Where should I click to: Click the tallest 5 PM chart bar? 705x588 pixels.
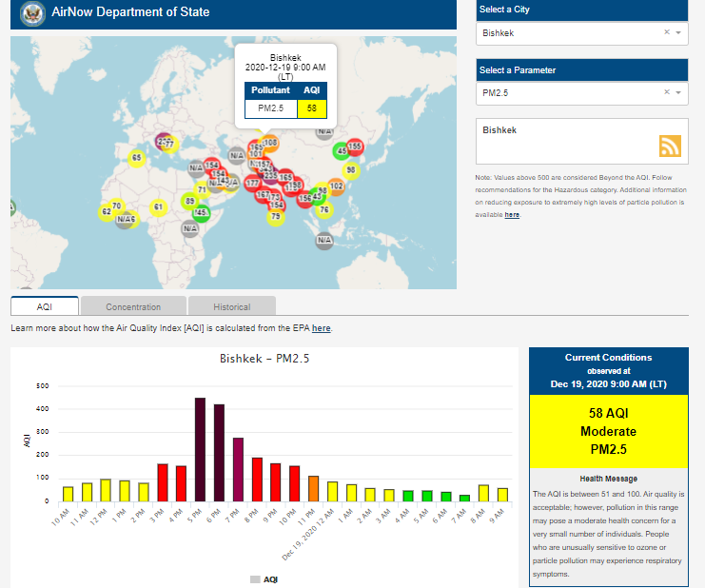coord(200,448)
